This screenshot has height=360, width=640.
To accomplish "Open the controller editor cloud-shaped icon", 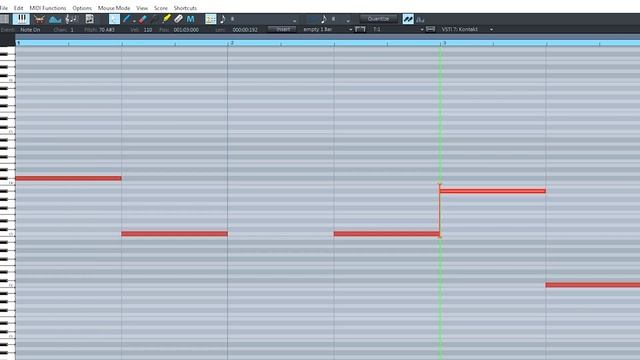I will pos(55,19).
